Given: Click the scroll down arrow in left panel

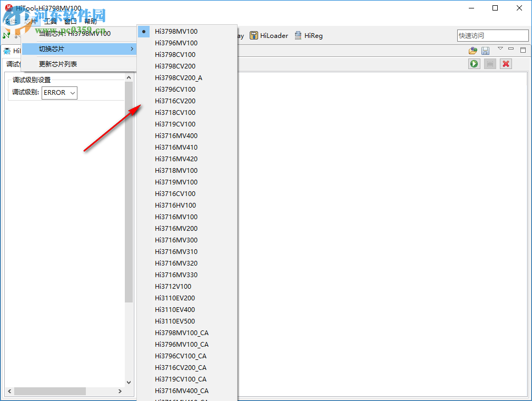Looking at the screenshot, I should tap(129, 383).
